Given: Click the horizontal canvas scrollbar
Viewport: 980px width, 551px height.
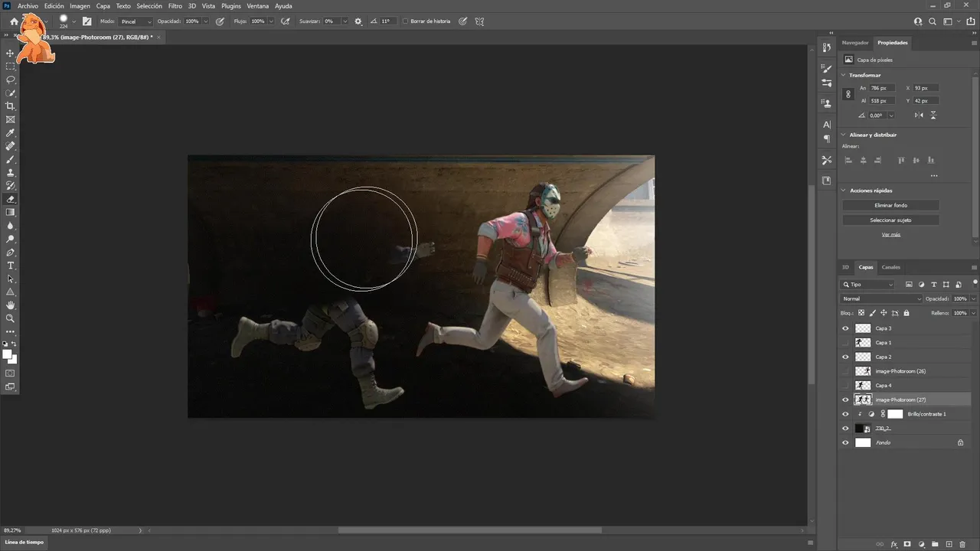Looking at the screenshot, I should pyautogui.click(x=469, y=530).
